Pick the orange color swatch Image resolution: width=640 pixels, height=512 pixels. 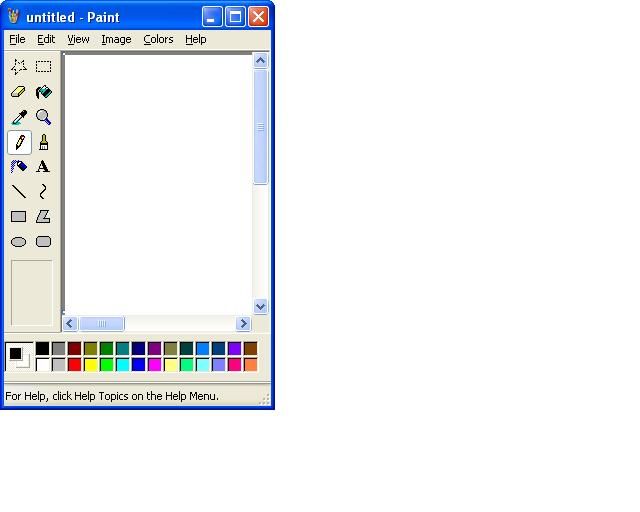click(x=251, y=365)
